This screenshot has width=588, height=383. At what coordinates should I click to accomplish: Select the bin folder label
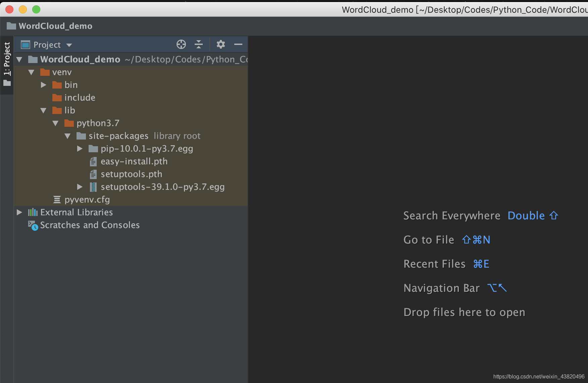(71, 85)
